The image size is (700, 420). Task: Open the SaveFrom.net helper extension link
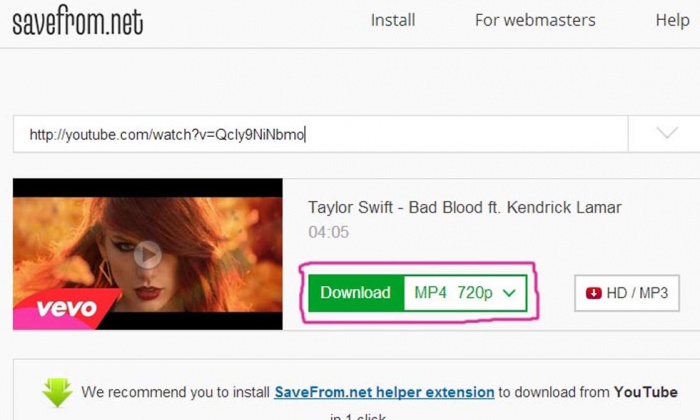(x=384, y=392)
